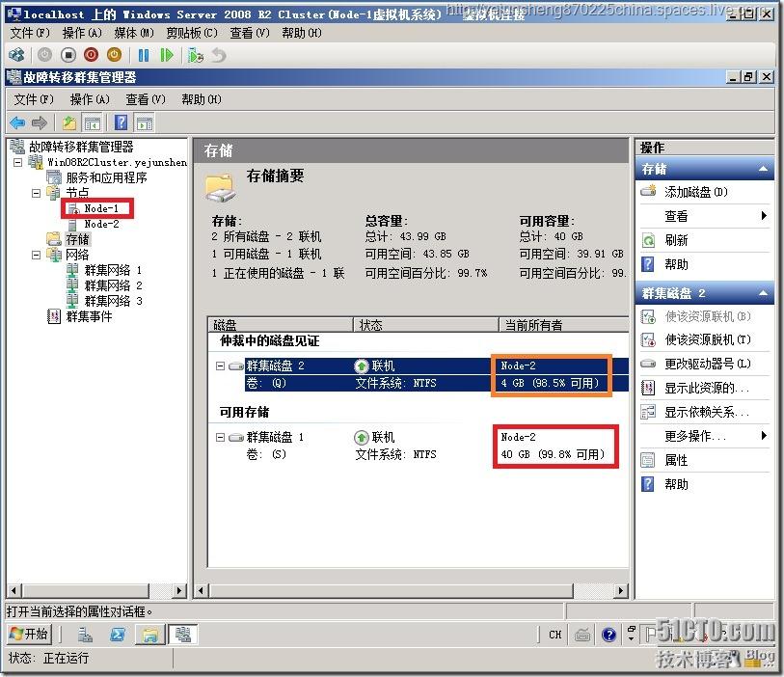Collapse 群集磁盘 1 disk details

(220, 438)
